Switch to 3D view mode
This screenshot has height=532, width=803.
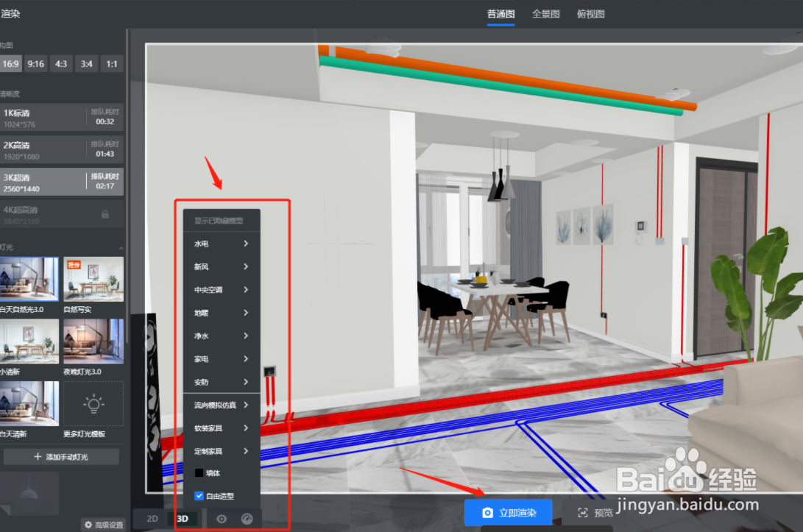(183, 519)
